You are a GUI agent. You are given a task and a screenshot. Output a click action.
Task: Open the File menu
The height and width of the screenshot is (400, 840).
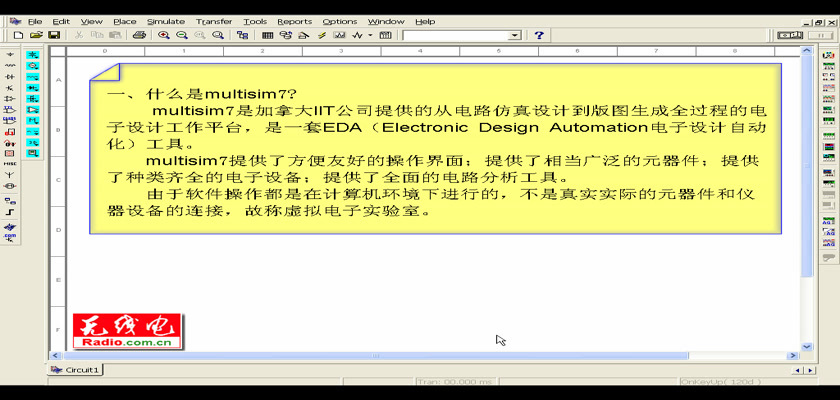click(x=35, y=21)
